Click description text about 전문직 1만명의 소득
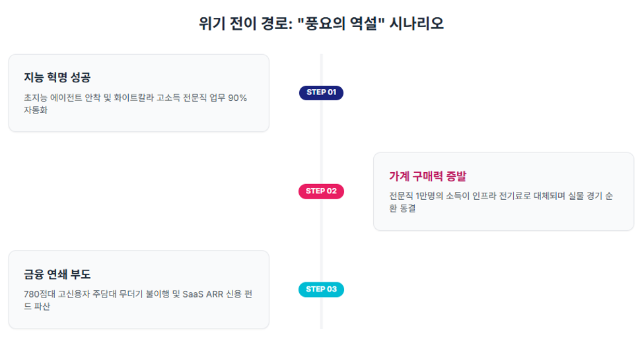Image resolution: width=644 pixels, height=347 pixels. (501, 203)
